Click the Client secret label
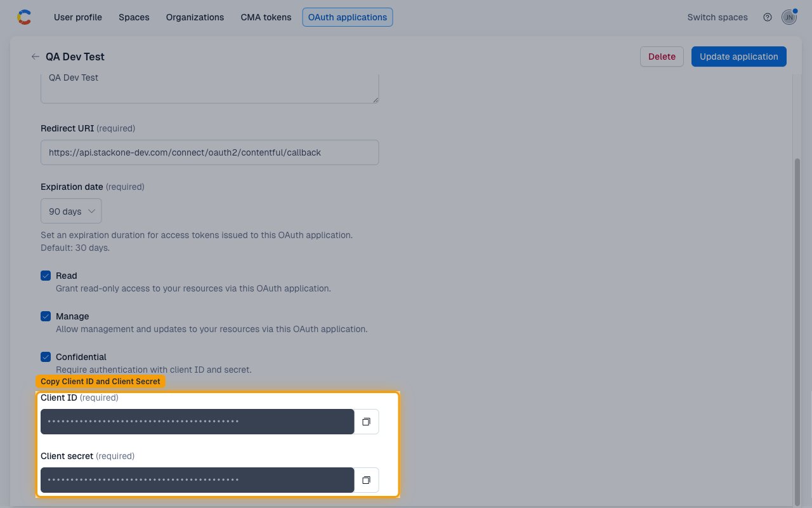 tap(67, 456)
